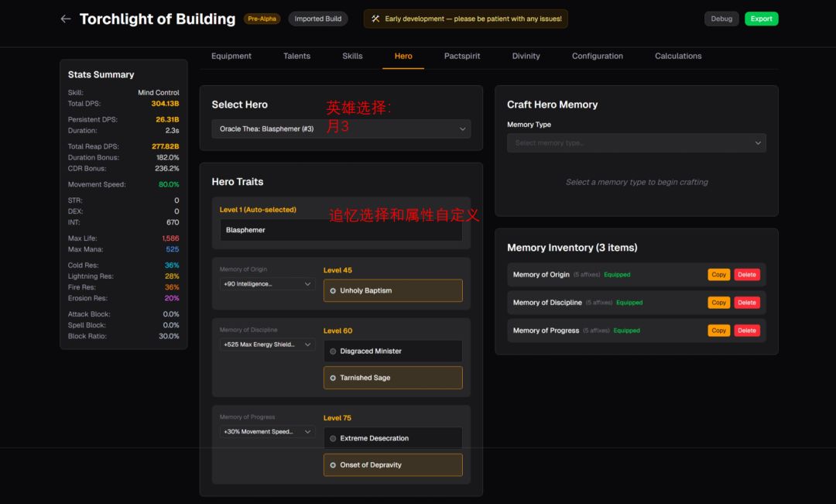836x504 pixels.
Task: Select the Disgraced Minister trait
Action: pos(393,351)
